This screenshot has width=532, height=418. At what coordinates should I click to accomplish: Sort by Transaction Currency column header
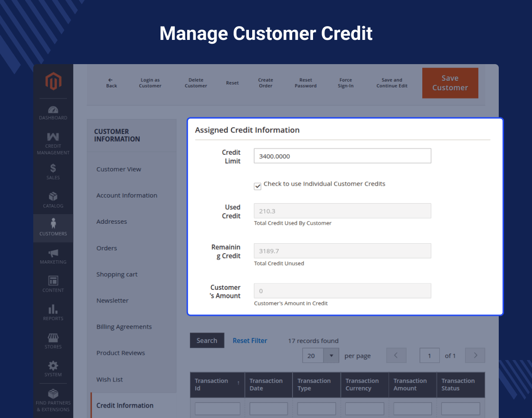[365, 385]
